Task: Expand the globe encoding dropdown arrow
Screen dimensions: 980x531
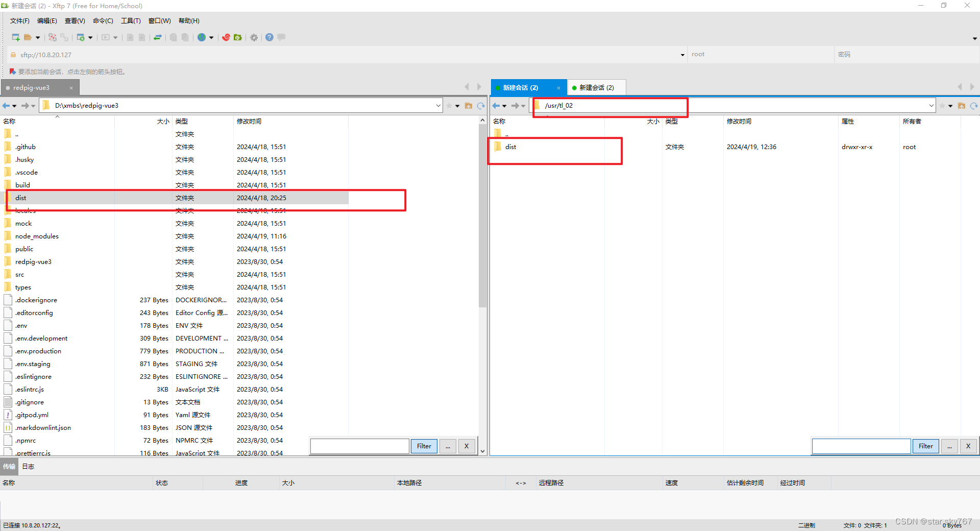Action: (x=211, y=37)
